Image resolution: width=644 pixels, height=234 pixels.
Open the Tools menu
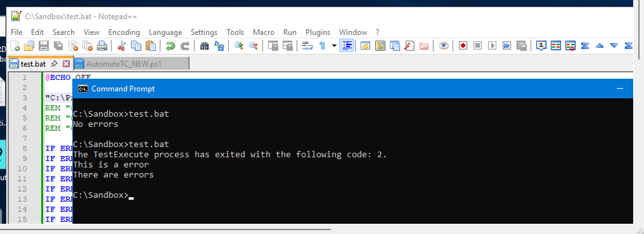point(235,32)
